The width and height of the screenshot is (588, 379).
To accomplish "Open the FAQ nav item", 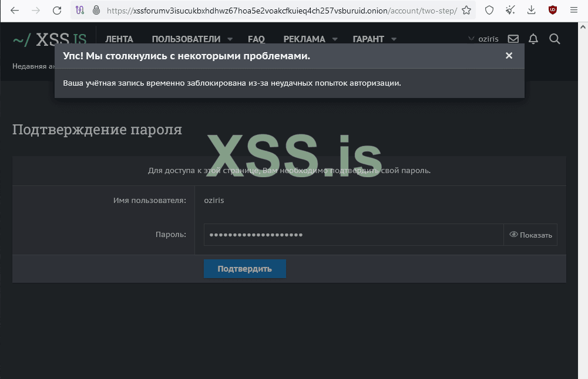I will 256,39.
